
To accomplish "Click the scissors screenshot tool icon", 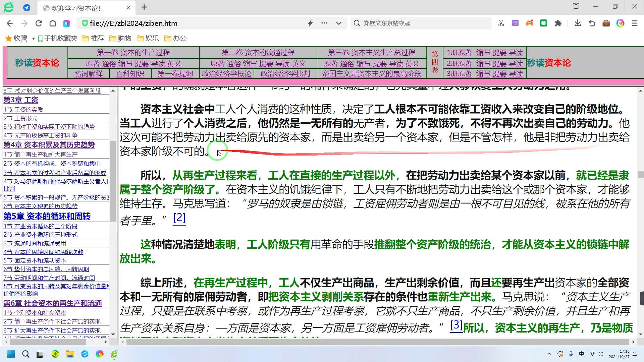I will [501, 23].
